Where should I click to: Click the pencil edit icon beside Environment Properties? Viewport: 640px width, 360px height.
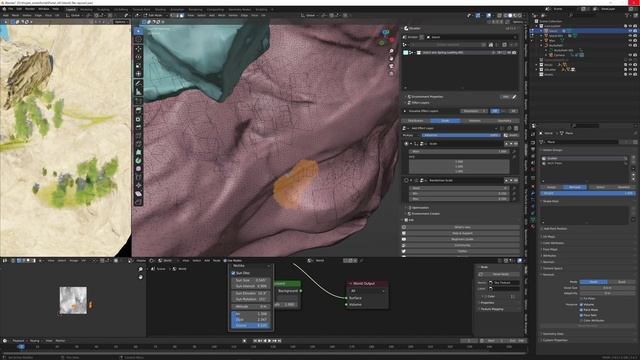tap(514, 97)
